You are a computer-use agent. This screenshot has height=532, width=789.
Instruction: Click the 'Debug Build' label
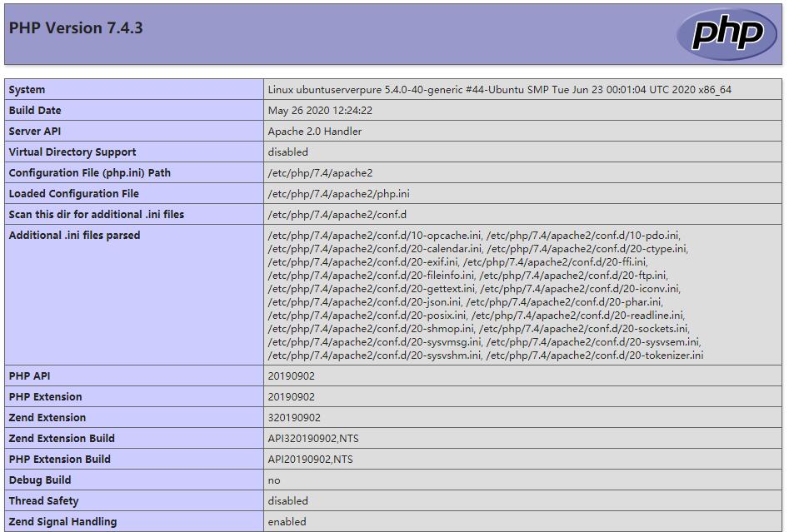click(x=40, y=480)
